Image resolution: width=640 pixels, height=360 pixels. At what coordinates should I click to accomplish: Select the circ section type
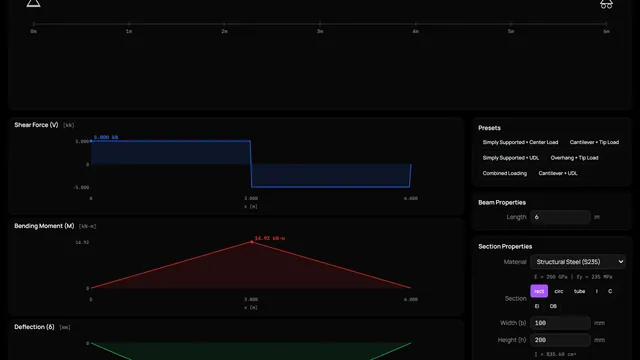[x=559, y=291]
